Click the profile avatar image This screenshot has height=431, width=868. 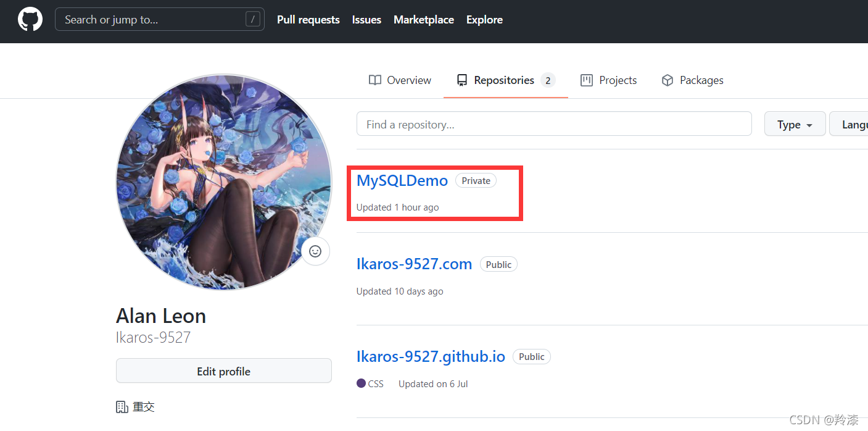click(224, 182)
